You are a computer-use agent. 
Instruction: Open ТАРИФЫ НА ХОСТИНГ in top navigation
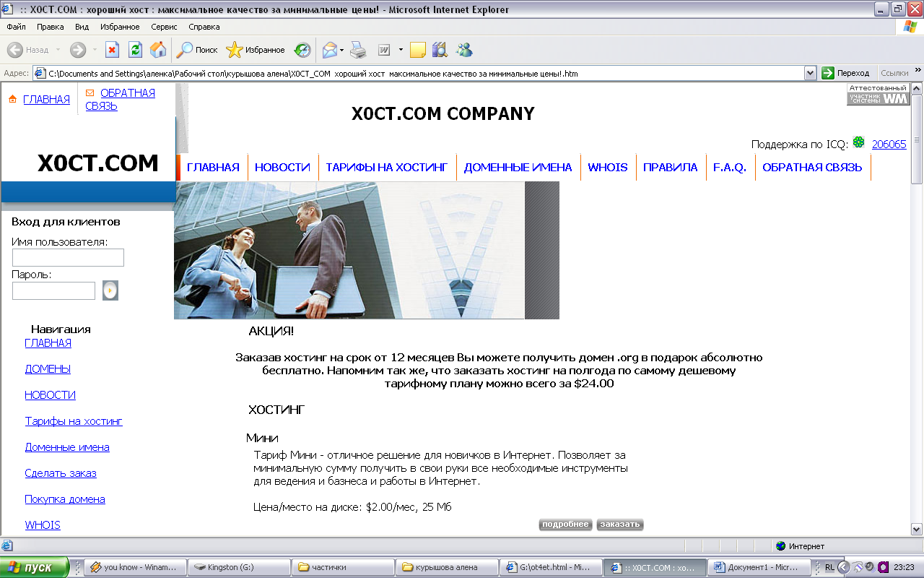(x=387, y=168)
